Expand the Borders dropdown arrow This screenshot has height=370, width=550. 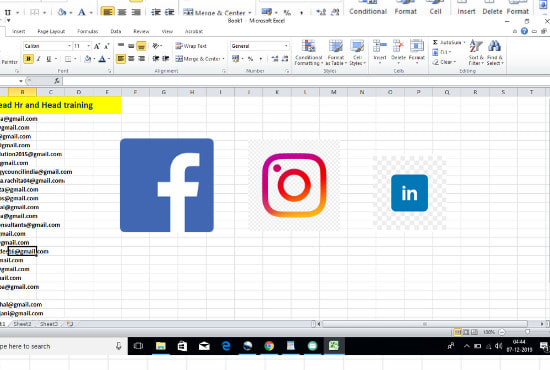[75, 59]
